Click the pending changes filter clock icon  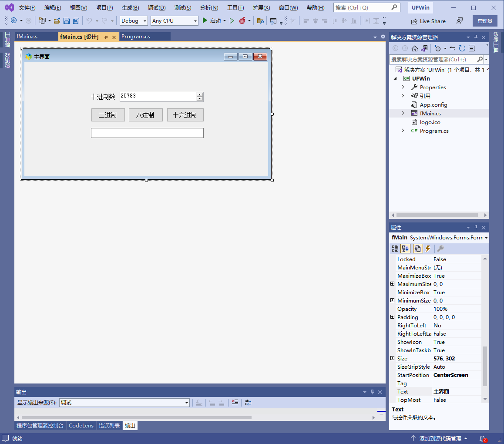[x=437, y=48]
